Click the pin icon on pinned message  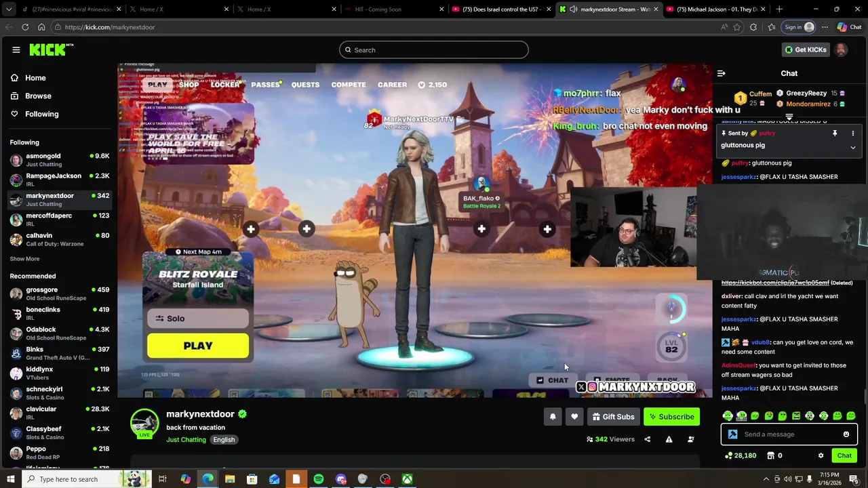[x=835, y=134]
